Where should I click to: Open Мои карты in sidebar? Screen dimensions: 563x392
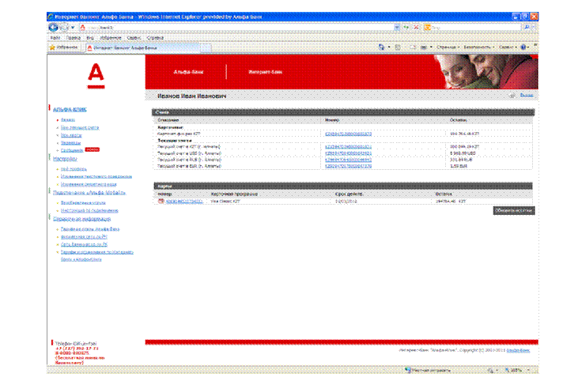tap(71, 135)
